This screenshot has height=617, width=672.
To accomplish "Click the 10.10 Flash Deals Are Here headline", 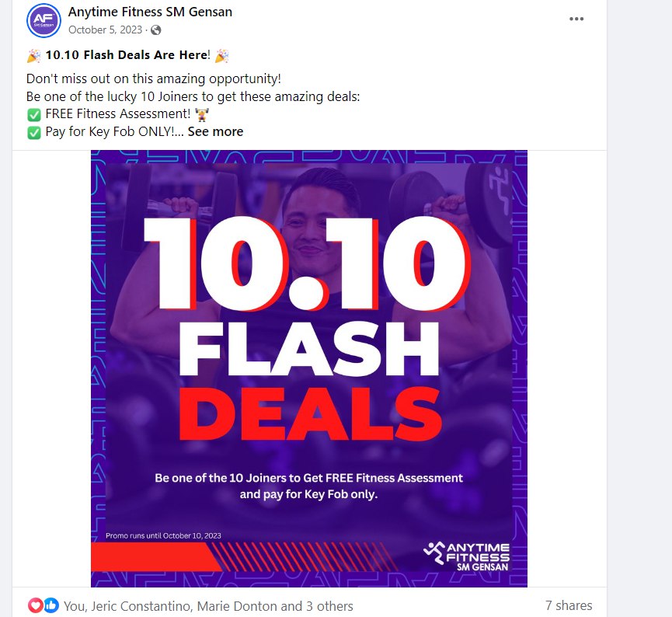I will 127,55.
